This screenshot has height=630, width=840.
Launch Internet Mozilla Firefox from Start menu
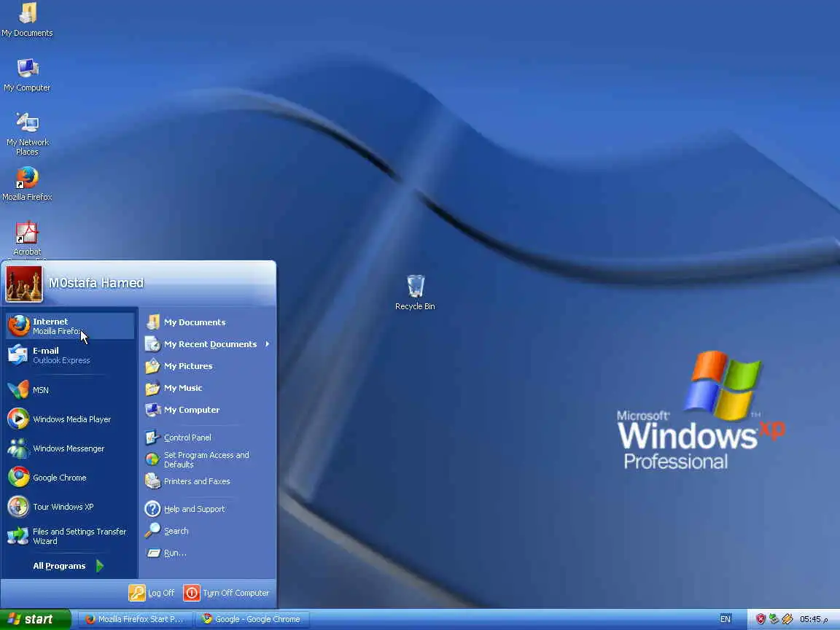coord(70,326)
